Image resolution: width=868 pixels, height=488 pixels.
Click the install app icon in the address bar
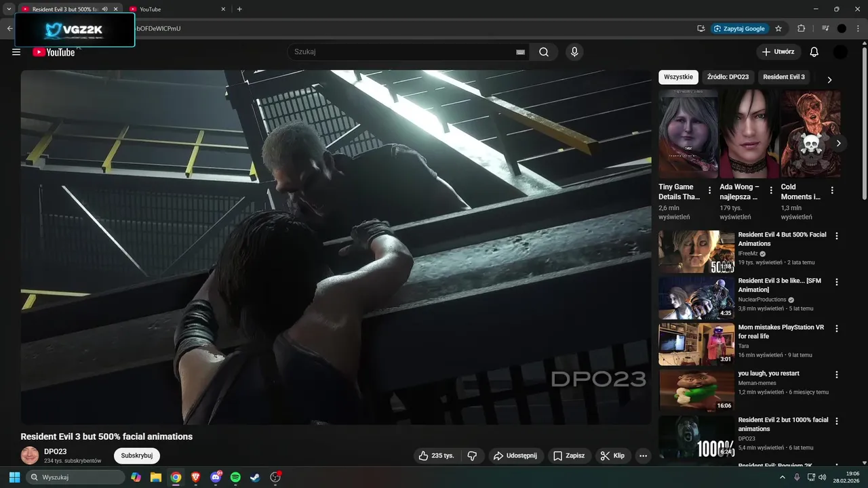(x=701, y=28)
